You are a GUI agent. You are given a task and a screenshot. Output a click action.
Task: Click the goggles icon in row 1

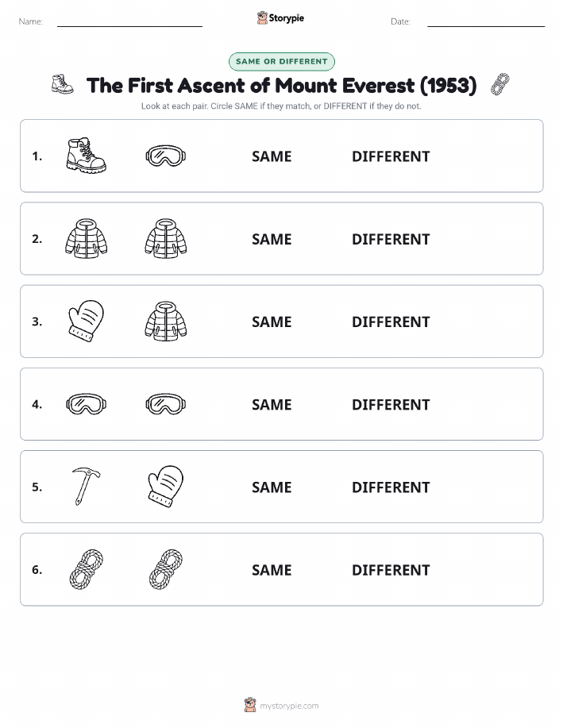click(166, 156)
